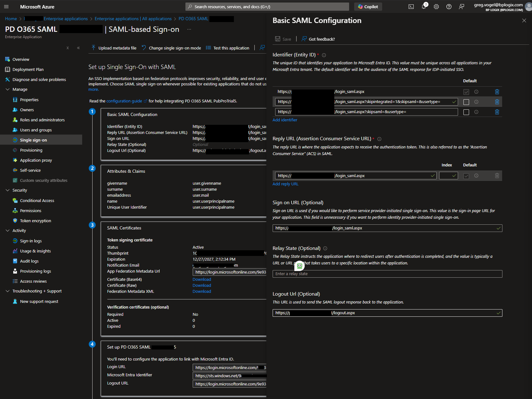
Task: Click Test this application button
Action: (228, 48)
